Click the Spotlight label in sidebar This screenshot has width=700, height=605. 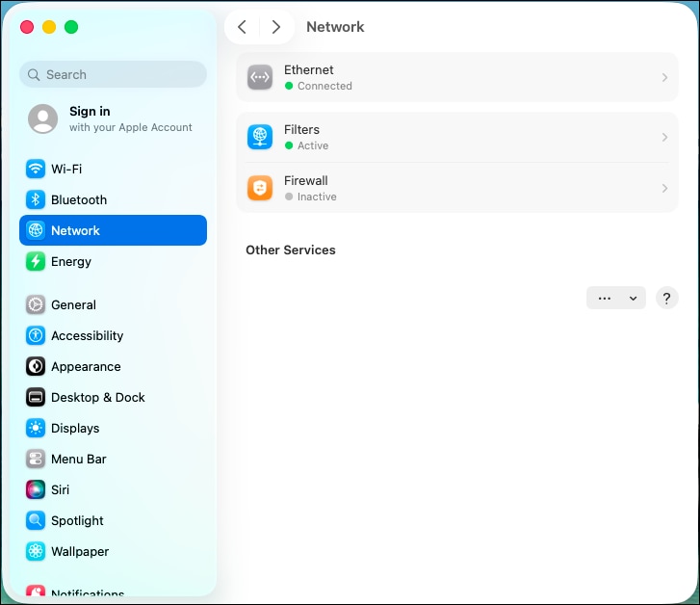(x=77, y=520)
